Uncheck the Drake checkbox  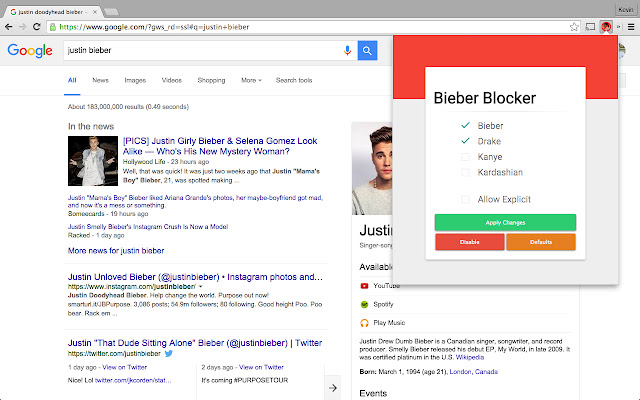pyautogui.click(x=465, y=141)
